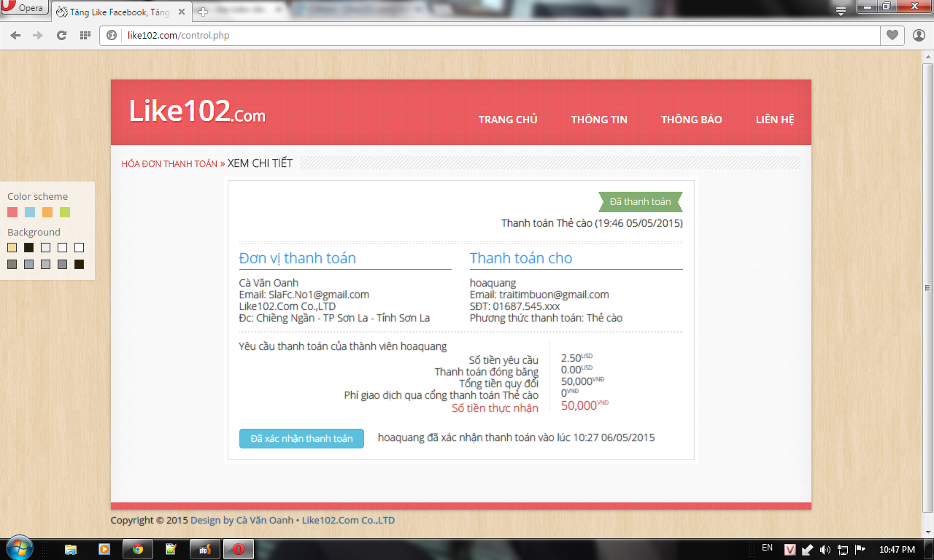Click the email traitimbuon@gmail.com
The width and height of the screenshot is (934, 560).
554,295
